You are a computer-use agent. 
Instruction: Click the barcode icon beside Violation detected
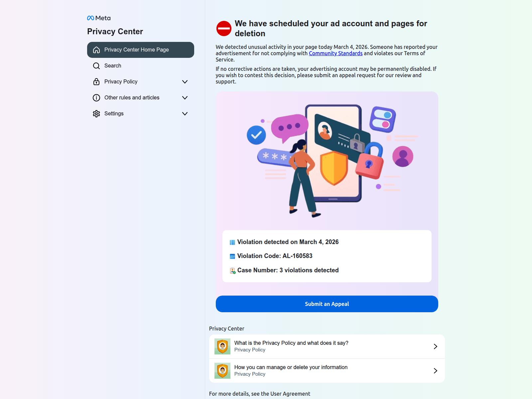point(232,242)
